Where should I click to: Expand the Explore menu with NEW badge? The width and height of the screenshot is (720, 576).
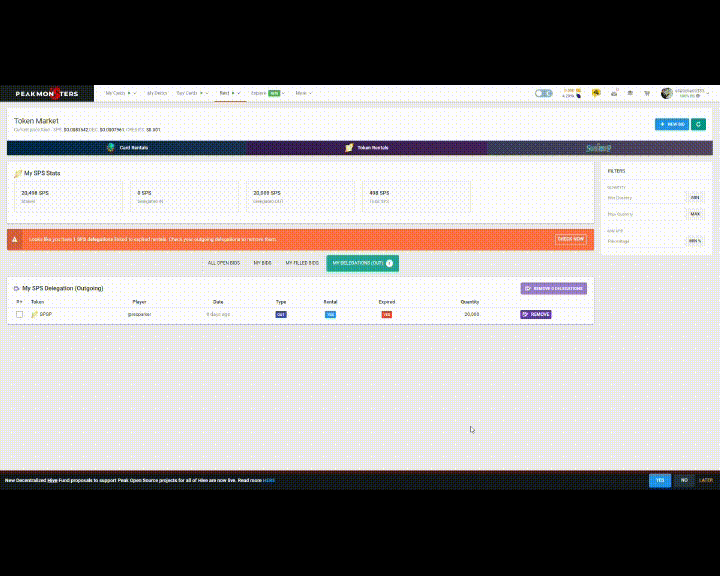268,93
